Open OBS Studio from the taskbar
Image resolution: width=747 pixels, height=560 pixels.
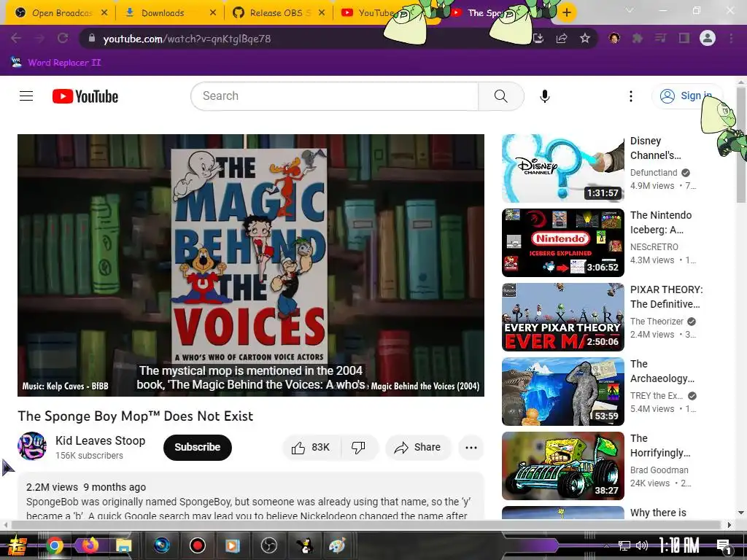[x=268, y=545]
